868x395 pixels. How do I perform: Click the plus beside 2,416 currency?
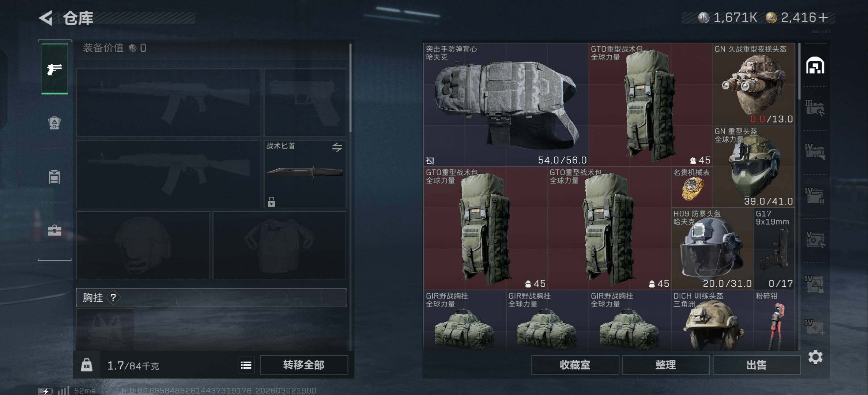click(x=823, y=17)
